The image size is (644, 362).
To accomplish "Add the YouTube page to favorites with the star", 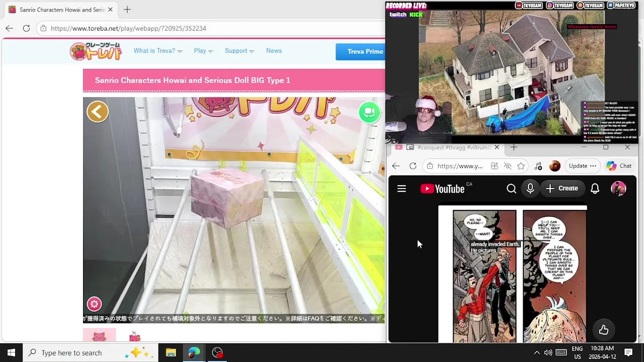I will point(521,166).
